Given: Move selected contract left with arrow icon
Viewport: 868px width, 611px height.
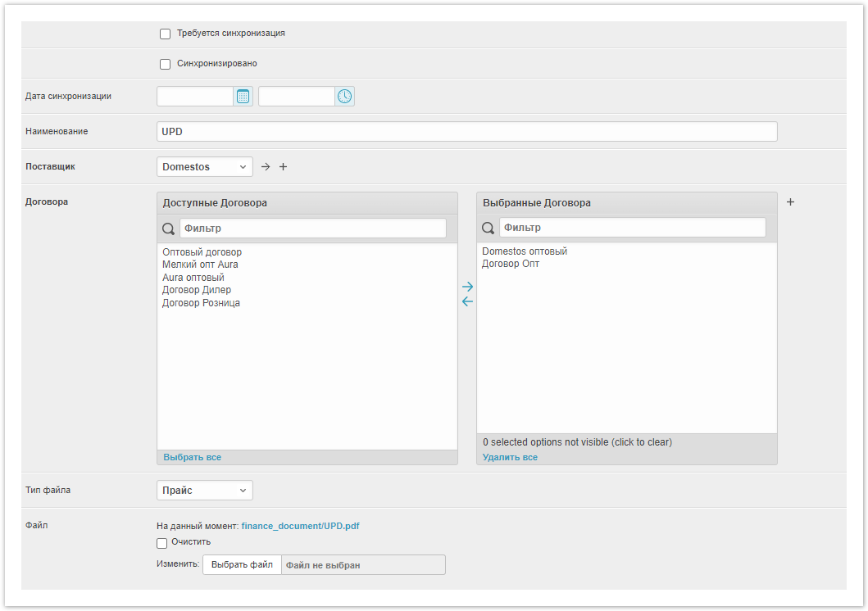Looking at the screenshot, I should 467,301.
